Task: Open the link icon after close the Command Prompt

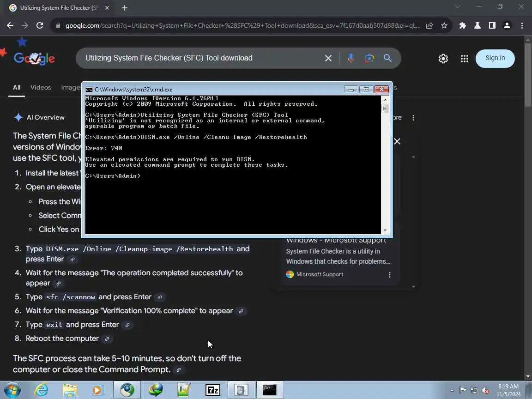Action: coord(178,370)
